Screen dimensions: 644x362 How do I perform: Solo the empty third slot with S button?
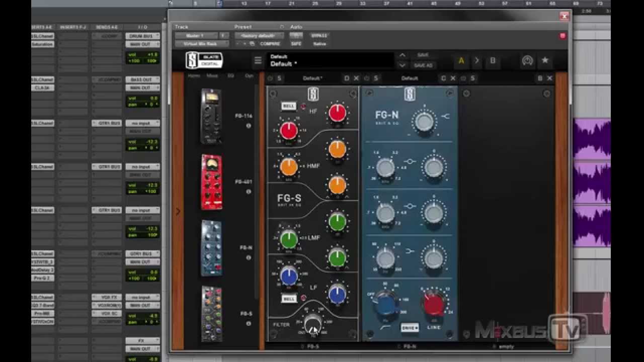(x=472, y=78)
